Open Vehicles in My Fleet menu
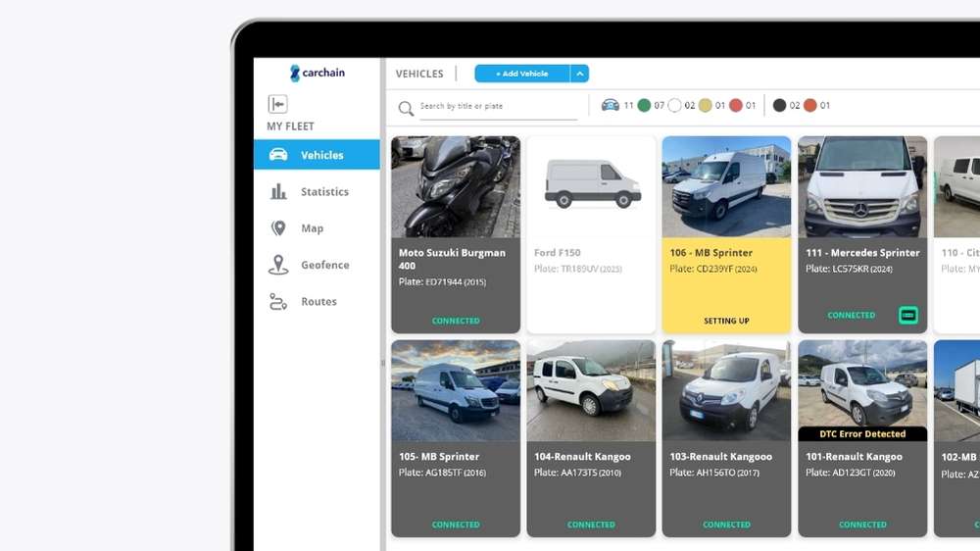 tap(317, 155)
